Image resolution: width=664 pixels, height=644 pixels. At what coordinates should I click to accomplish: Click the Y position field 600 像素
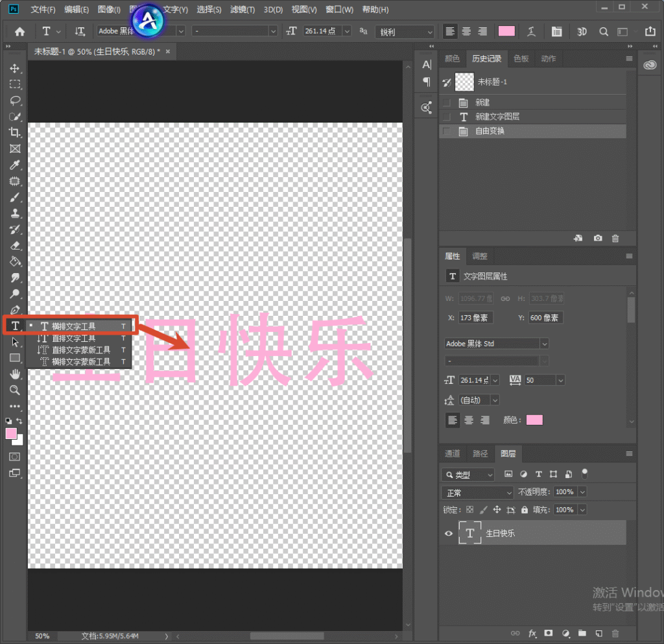546,318
